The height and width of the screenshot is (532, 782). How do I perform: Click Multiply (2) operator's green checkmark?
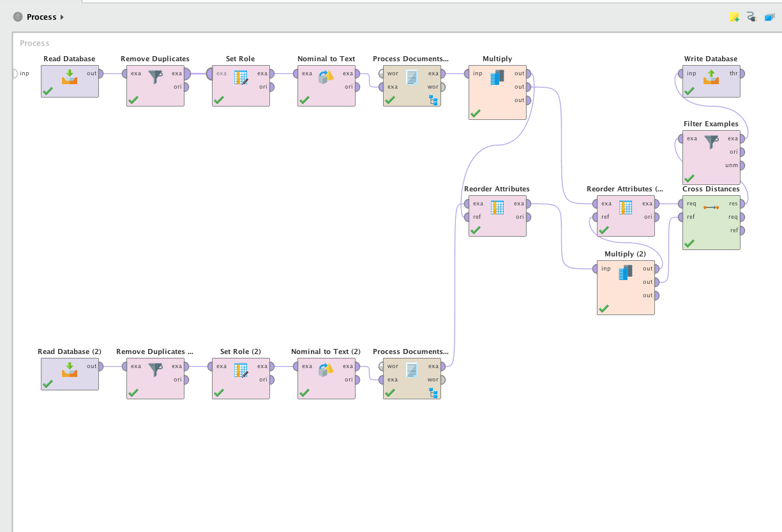[604, 308]
